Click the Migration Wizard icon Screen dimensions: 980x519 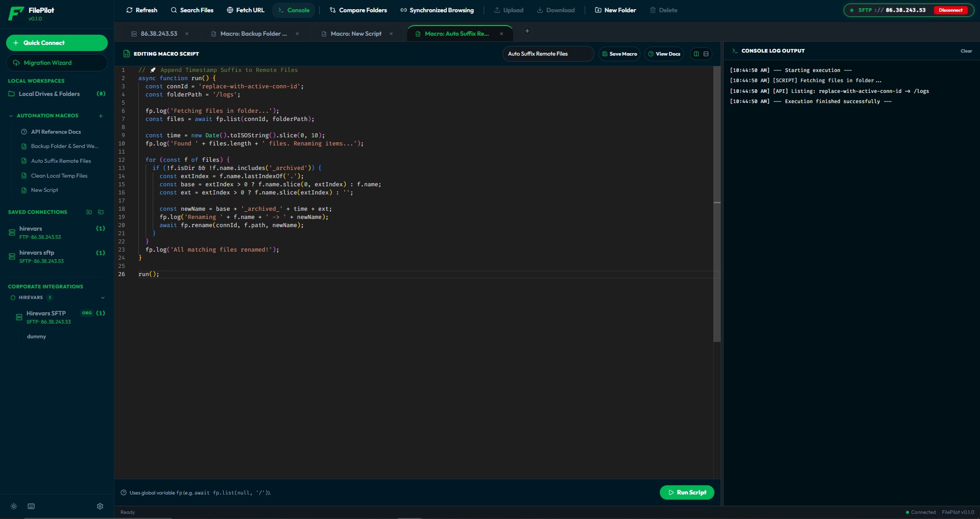pos(16,63)
